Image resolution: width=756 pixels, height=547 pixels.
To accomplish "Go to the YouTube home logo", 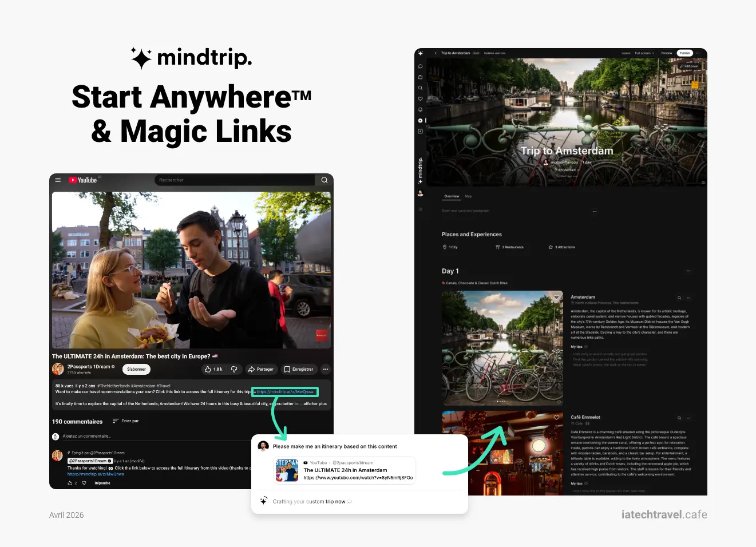I will pyautogui.click(x=83, y=180).
